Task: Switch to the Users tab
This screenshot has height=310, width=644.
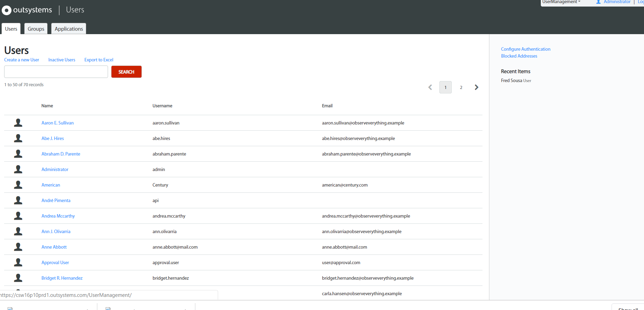Action: coord(11,29)
